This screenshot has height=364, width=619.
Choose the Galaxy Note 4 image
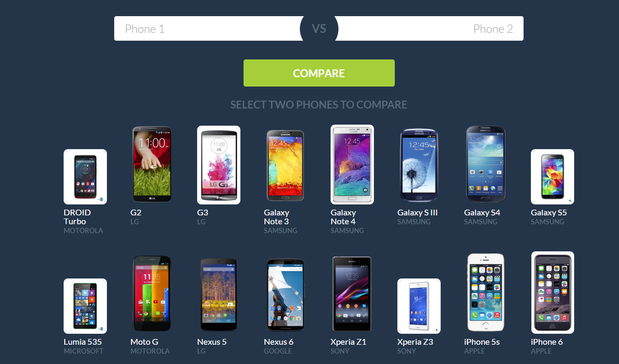tap(352, 165)
